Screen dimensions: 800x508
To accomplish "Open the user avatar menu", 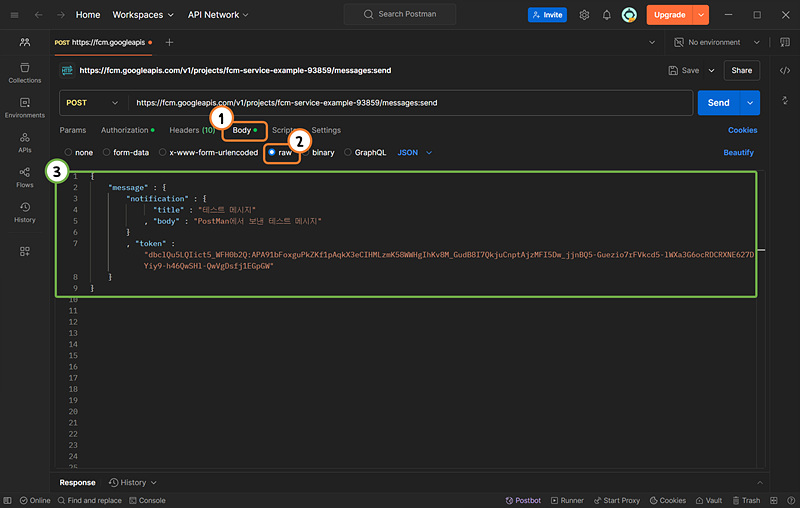I will click(629, 15).
